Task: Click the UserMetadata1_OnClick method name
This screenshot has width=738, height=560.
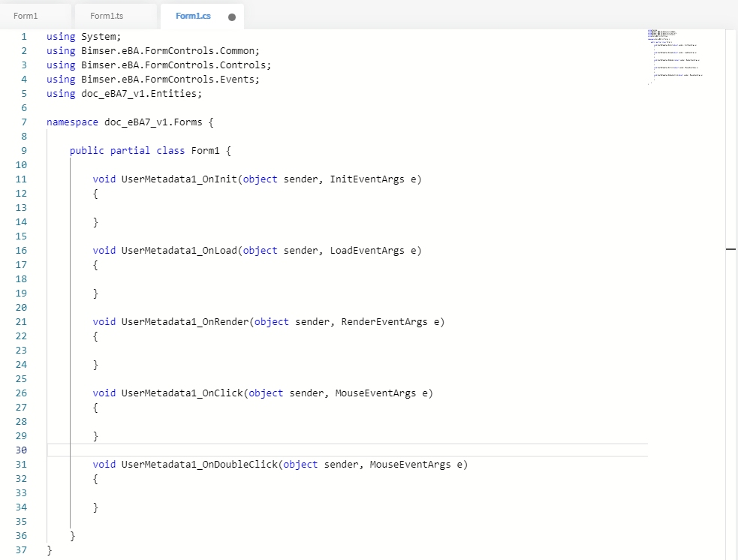Action: pyautogui.click(x=182, y=393)
